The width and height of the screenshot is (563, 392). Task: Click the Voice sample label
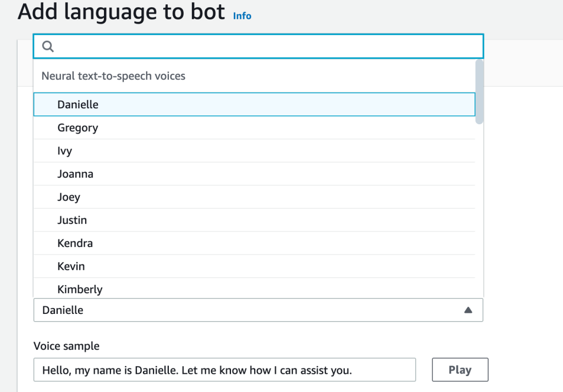[x=67, y=346]
